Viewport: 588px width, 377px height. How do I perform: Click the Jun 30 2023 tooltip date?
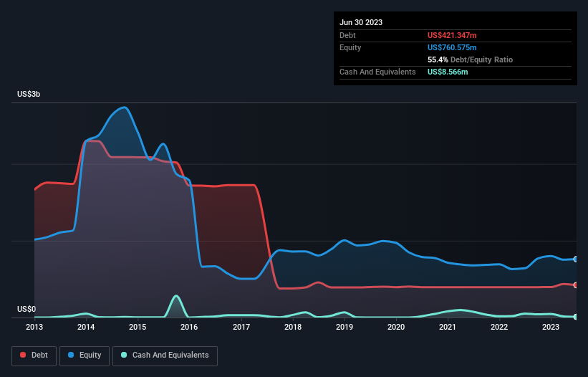(361, 22)
